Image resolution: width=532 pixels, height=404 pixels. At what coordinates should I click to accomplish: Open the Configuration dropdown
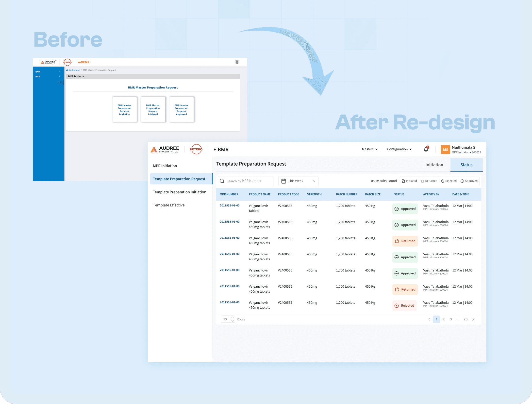tap(399, 149)
